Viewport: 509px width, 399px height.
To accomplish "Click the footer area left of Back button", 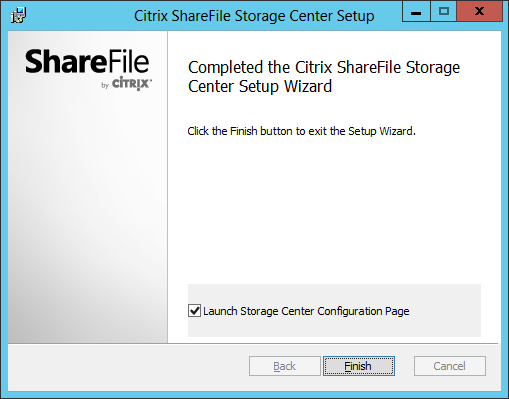I will pyautogui.click(x=128, y=366).
